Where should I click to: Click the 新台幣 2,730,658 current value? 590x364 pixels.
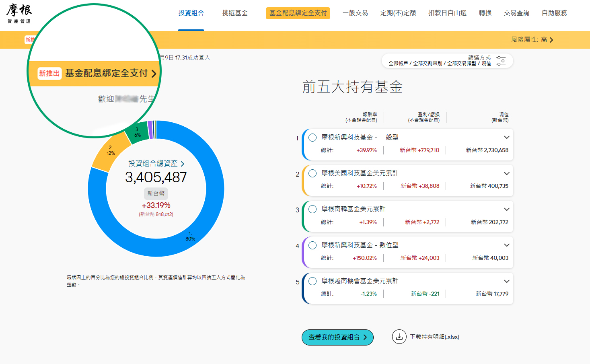pos(487,150)
